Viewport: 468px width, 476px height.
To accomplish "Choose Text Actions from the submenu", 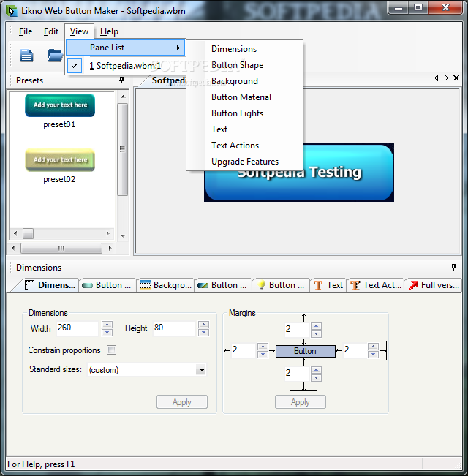I will coord(235,146).
